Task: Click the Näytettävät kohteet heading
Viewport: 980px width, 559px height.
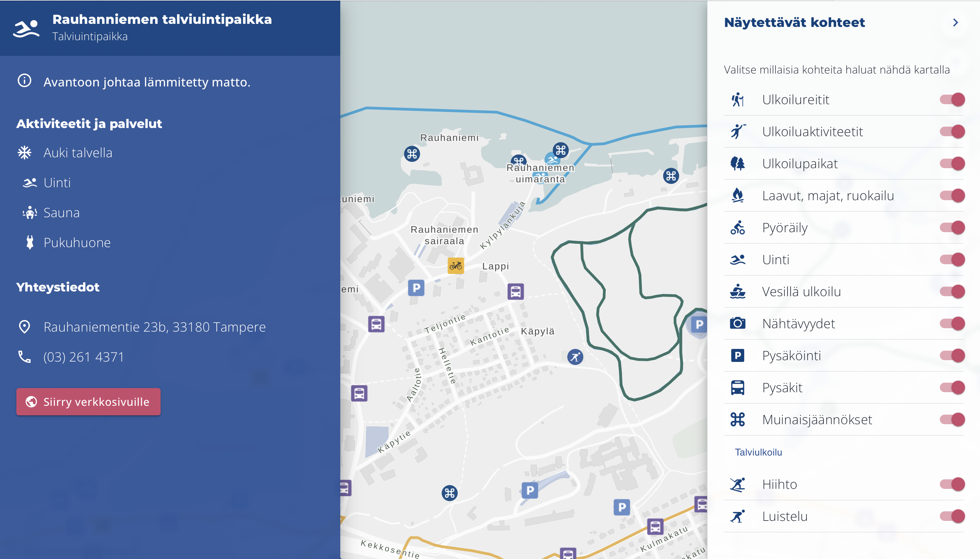Action: point(794,23)
